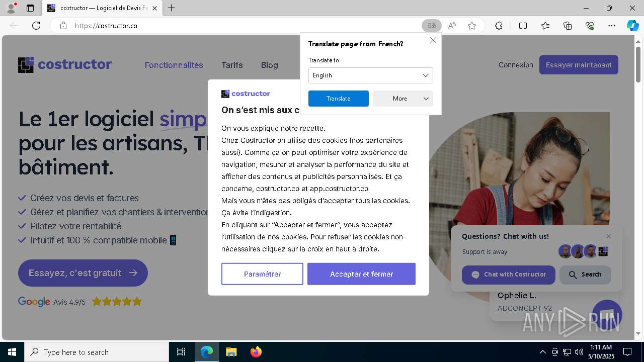Open a new tab with plus icon
644x362 pixels.
[x=171, y=8]
